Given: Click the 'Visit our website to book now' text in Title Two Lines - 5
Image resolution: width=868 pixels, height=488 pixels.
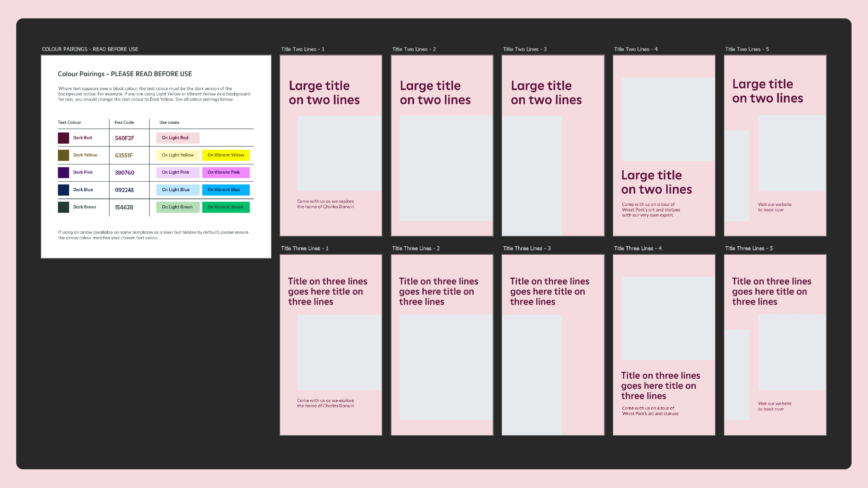Looking at the screenshot, I should [x=774, y=207].
